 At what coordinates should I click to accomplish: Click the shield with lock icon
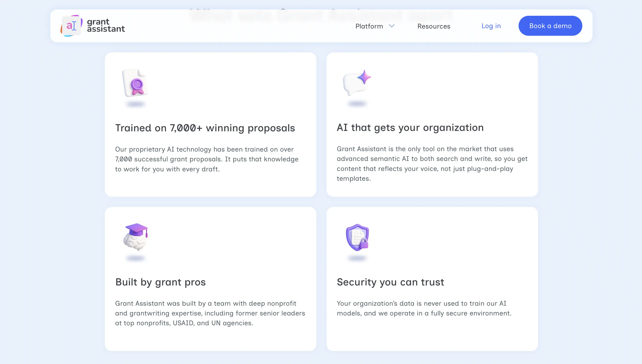tap(357, 237)
